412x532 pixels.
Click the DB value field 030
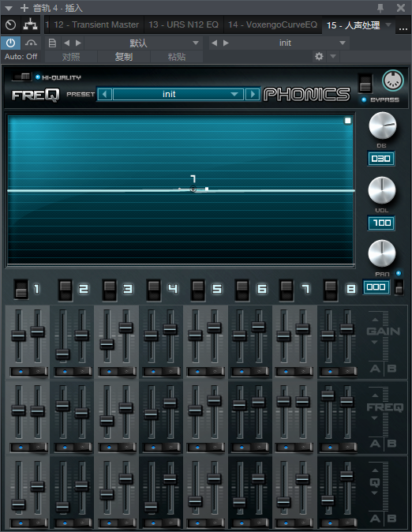(381, 159)
